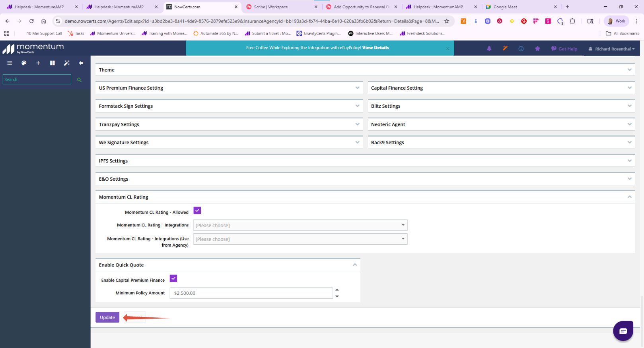Open Chrome three-dot menu
644x348 pixels.
(x=636, y=21)
